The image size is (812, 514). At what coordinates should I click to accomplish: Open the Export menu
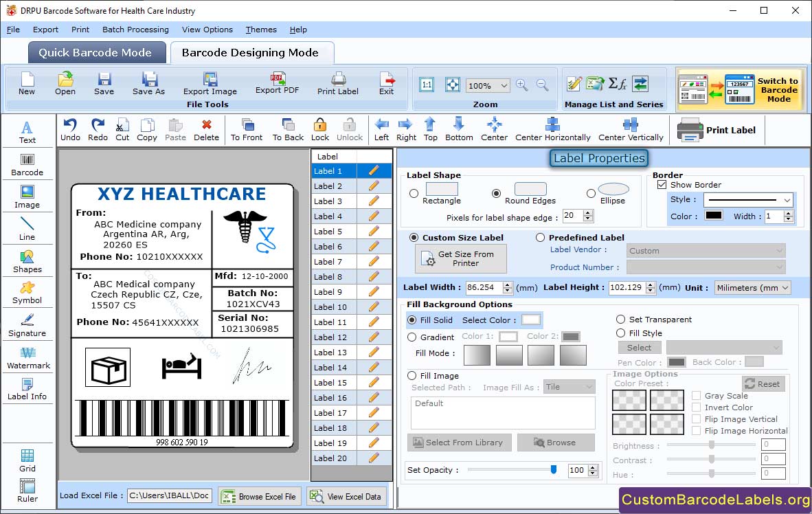click(45, 30)
